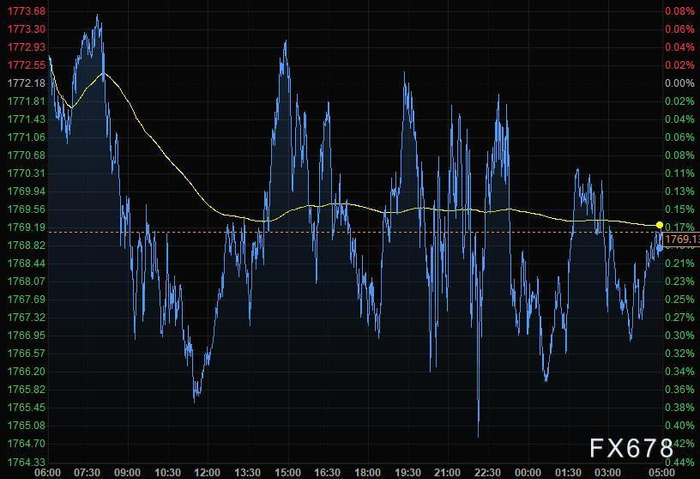Click the blue dot at current price
The height and width of the screenshot is (479, 700).
659,247
